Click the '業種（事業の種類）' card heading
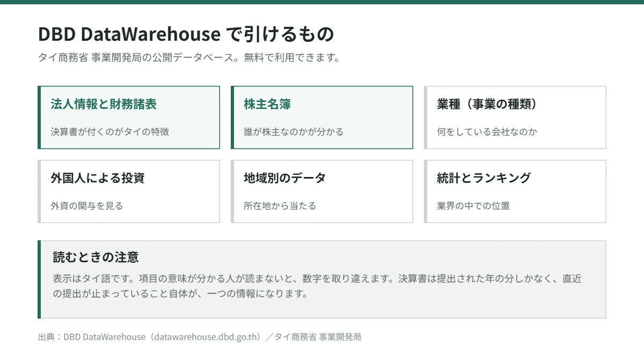This screenshot has width=644, height=362. coord(487,104)
